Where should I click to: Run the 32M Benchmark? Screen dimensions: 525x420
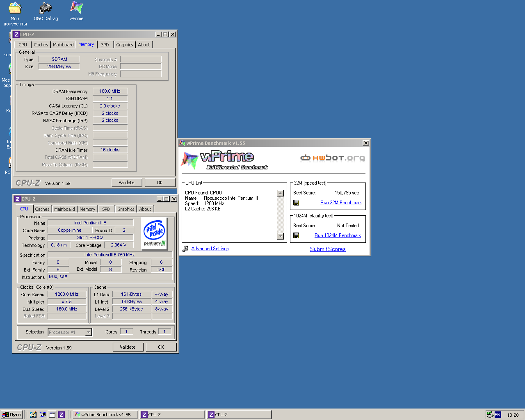(341, 203)
